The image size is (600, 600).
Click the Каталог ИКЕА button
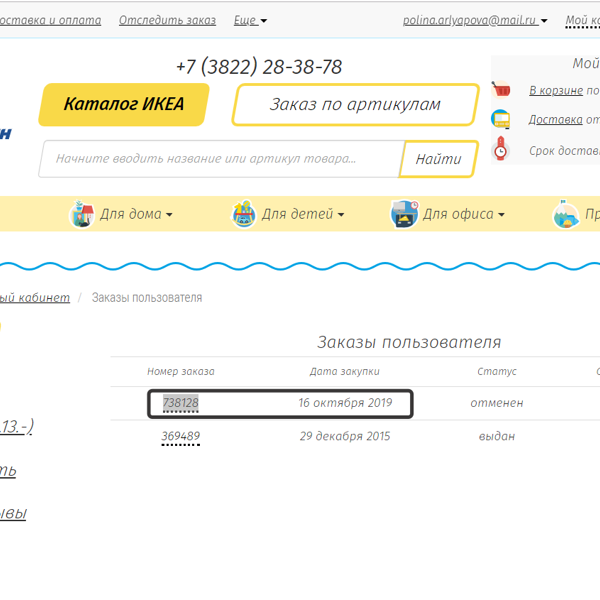(x=124, y=104)
